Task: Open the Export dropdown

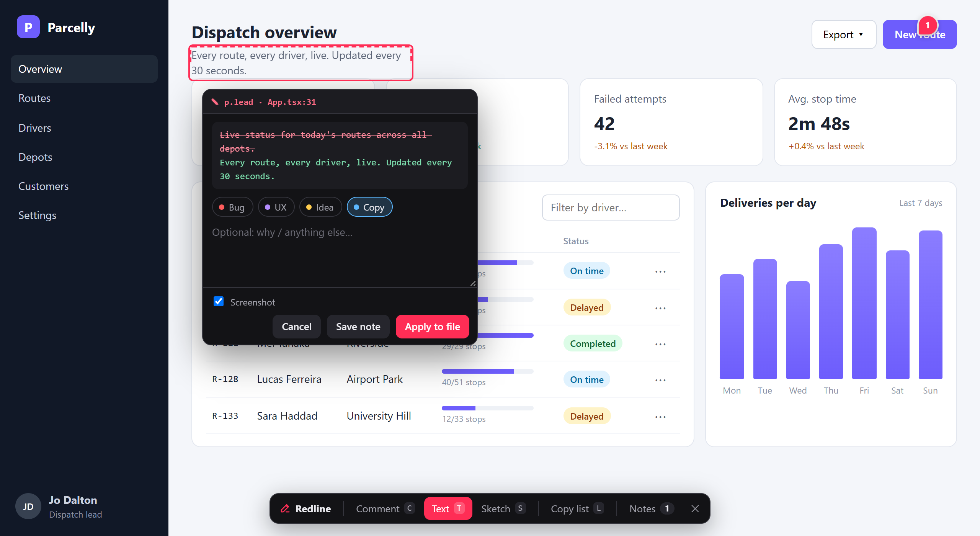Action: tap(843, 34)
